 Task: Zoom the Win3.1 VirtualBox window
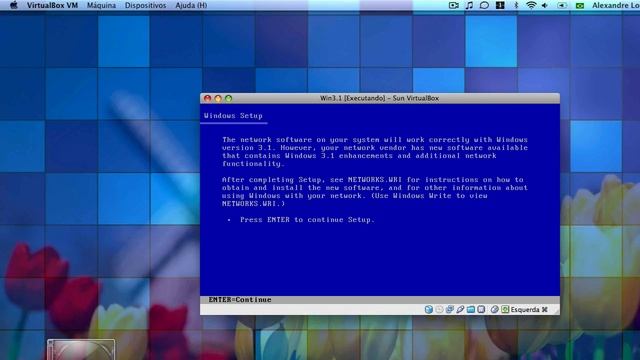pos(229,98)
